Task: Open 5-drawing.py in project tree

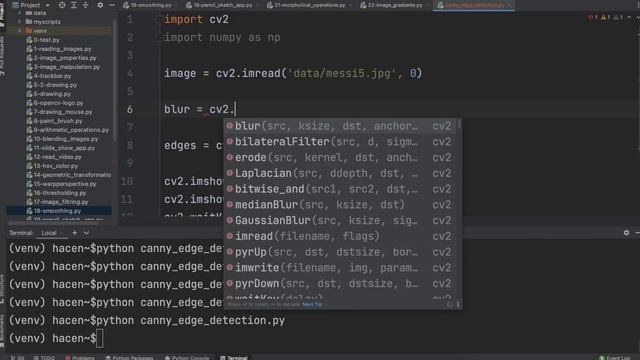Action: 49,94
